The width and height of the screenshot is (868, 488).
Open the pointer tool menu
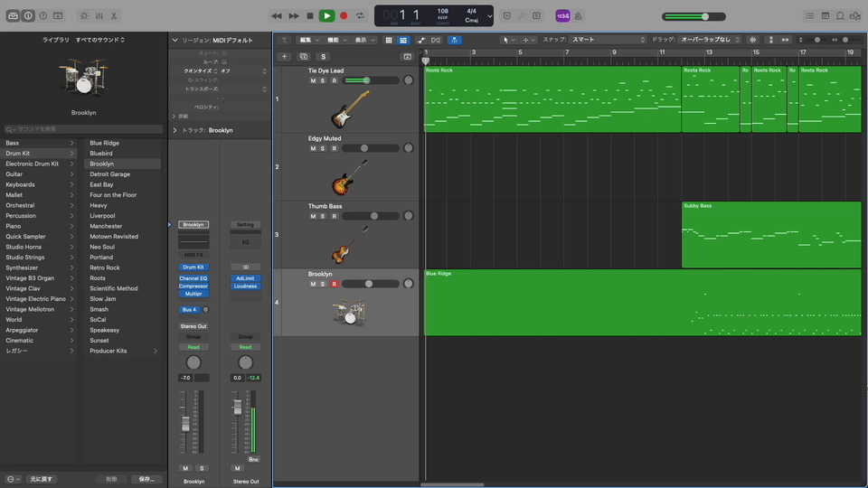(508, 40)
